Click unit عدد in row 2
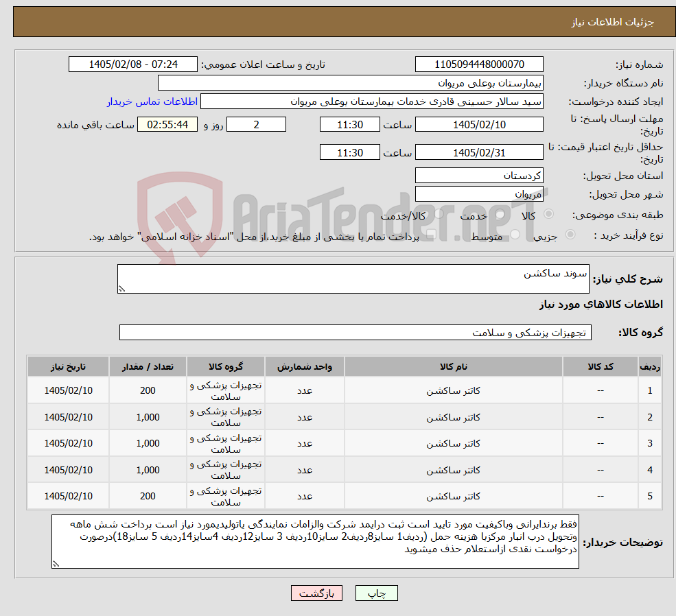The width and height of the screenshot is (676, 616). point(305,417)
